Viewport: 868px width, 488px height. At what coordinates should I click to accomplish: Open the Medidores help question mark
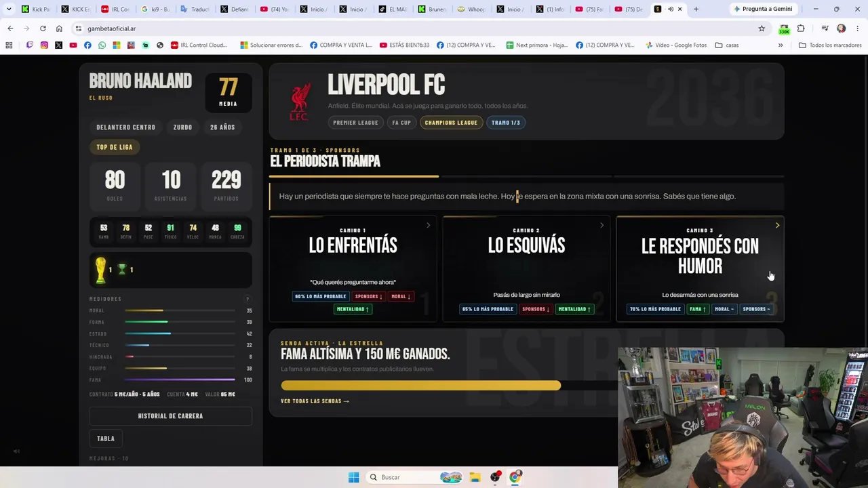248,299
